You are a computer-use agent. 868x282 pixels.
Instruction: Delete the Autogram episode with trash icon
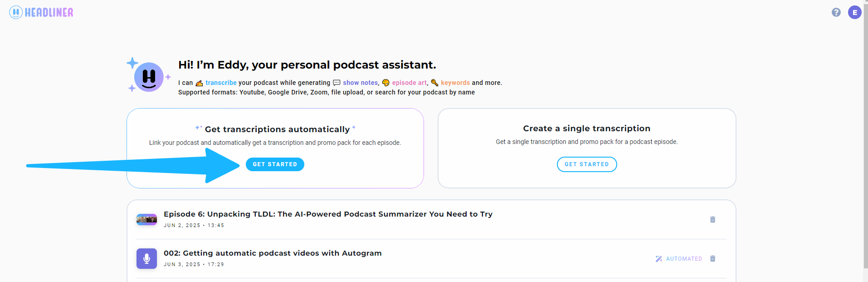[x=712, y=258]
